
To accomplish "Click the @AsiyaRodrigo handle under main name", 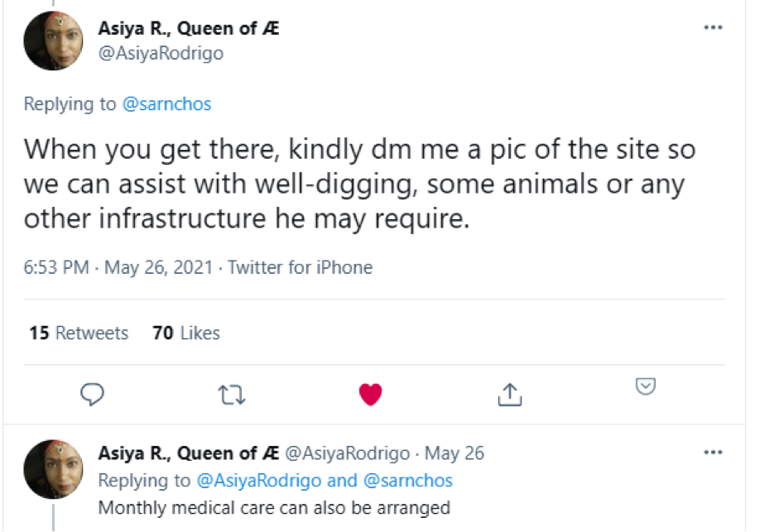I will click(x=161, y=54).
